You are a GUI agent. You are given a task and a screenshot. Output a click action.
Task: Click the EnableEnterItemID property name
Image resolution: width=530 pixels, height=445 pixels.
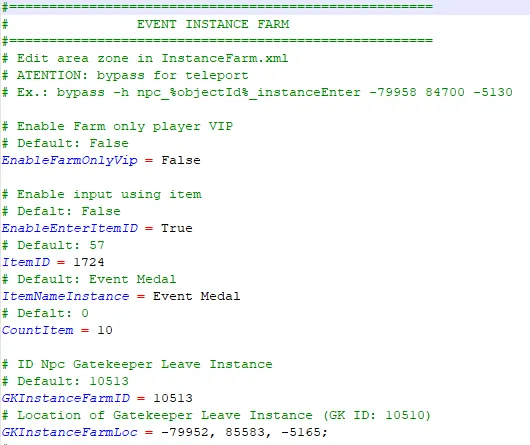click(70, 228)
